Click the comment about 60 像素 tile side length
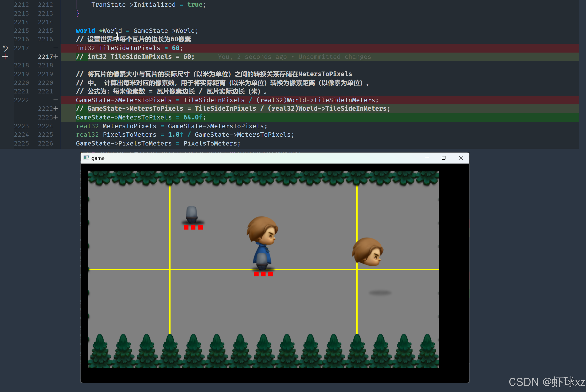This screenshot has height=392, width=586. [x=133, y=39]
